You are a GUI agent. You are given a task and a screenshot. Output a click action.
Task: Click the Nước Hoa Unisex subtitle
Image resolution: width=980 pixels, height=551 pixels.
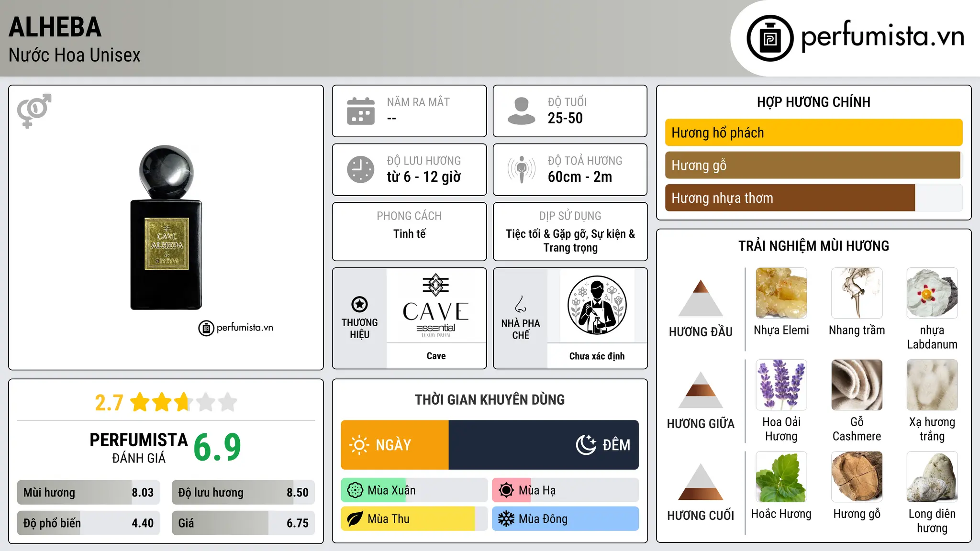[75, 55]
